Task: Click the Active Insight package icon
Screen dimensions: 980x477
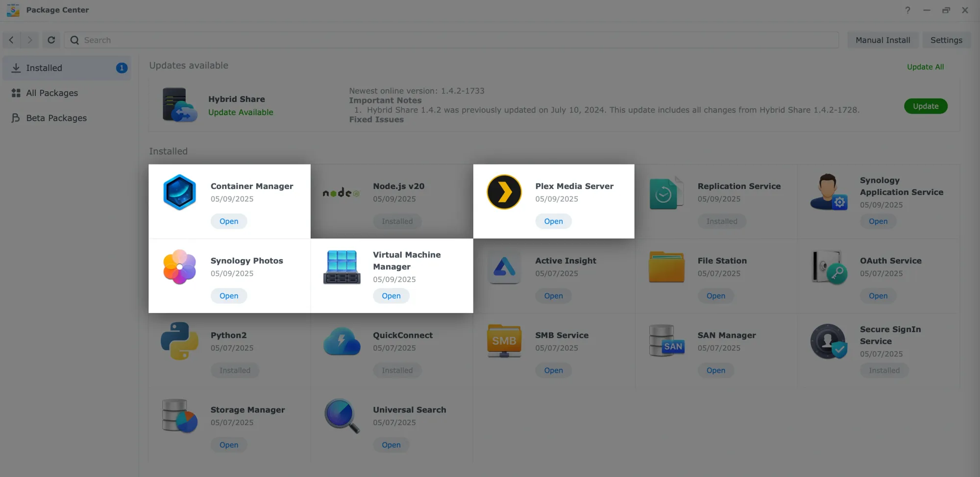Action: click(504, 267)
